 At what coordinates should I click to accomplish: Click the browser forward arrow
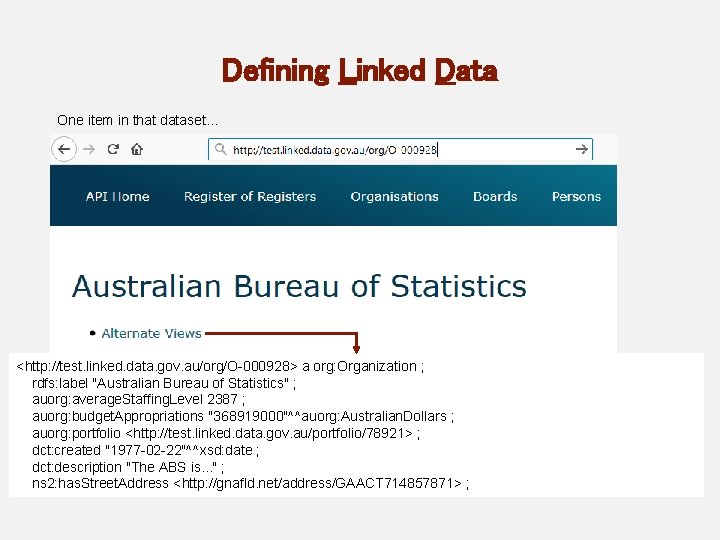(89, 149)
